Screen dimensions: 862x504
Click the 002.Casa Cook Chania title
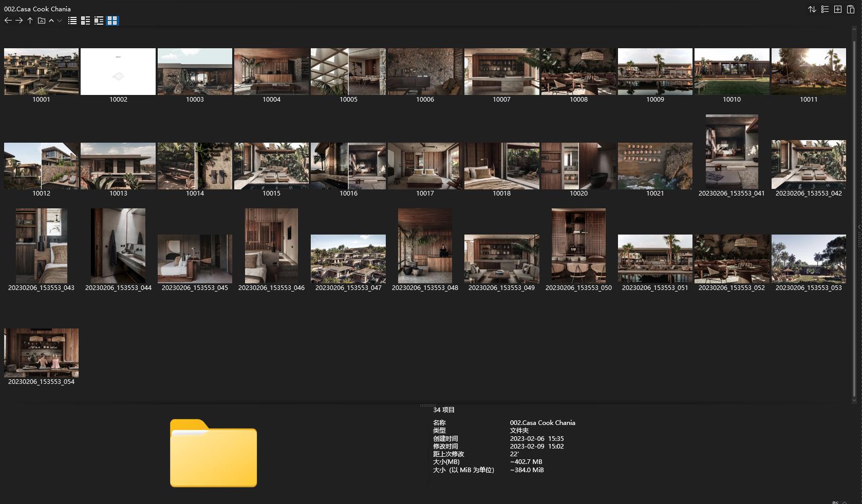(38, 9)
